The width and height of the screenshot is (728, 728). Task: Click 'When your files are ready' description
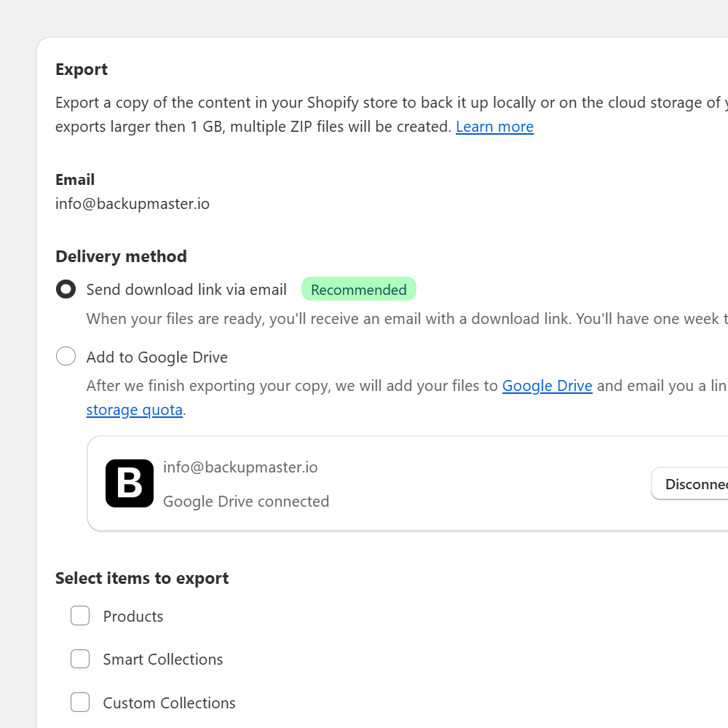(407, 319)
